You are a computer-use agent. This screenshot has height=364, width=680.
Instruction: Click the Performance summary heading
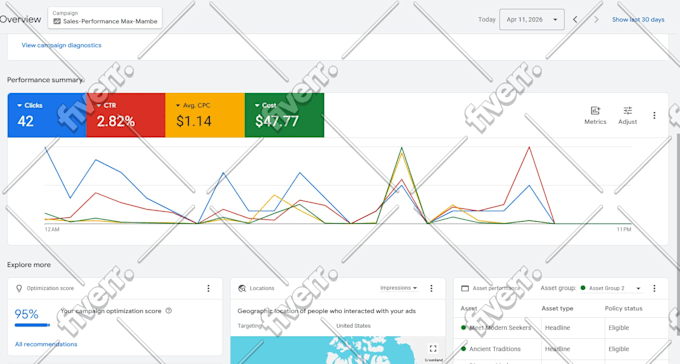(45, 80)
